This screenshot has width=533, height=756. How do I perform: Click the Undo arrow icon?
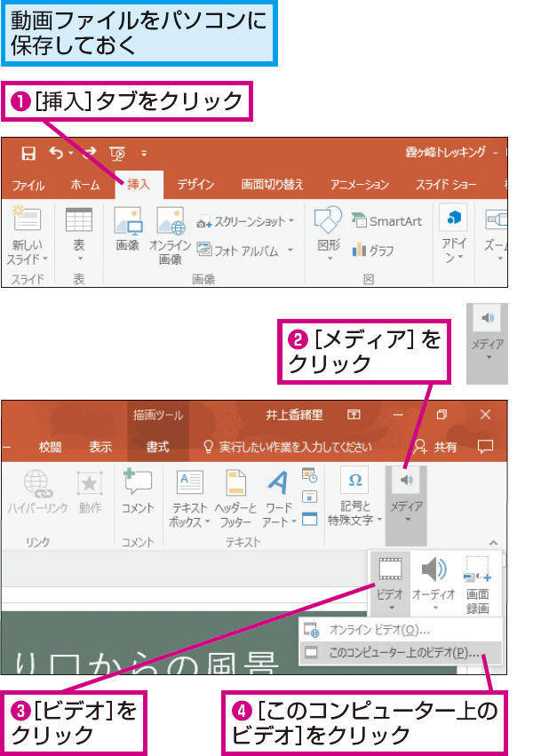coord(57,154)
